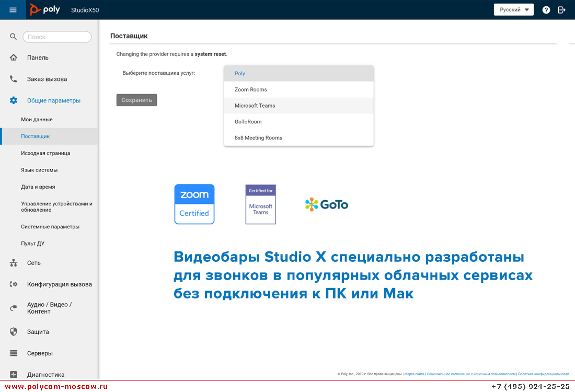Image resolution: width=575 pixels, height=392 pixels.
Task: Click the home icon beside Панель
Action: click(x=14, y=57)
